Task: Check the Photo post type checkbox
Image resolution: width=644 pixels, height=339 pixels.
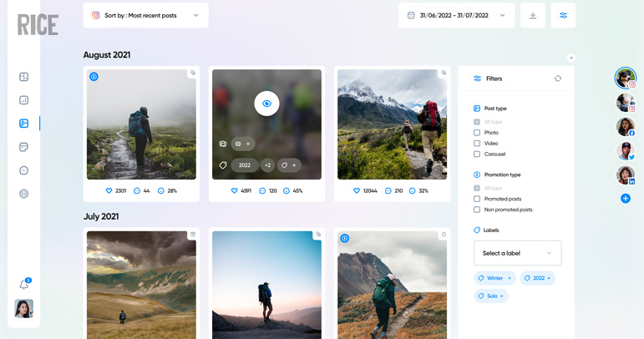Action: click(477, 133)
